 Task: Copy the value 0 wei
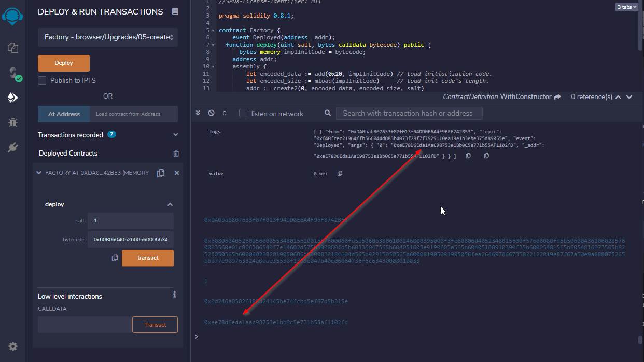(x=340, y=173)
